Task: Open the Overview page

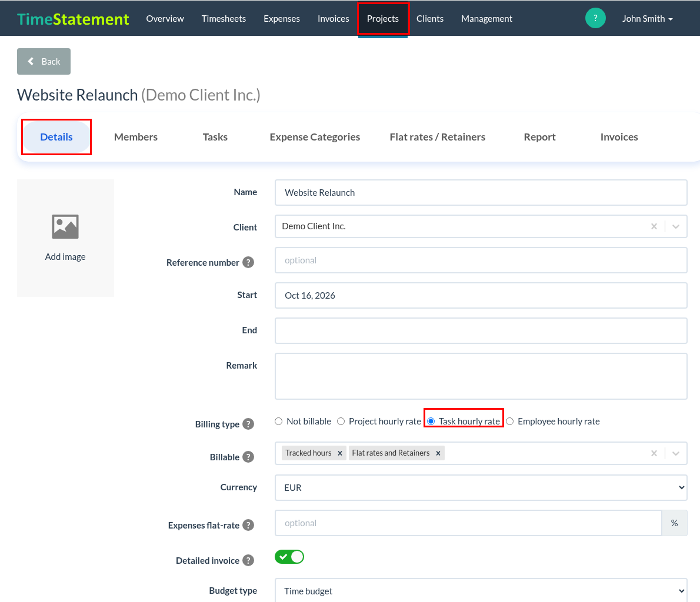Action: coord(165,19)
